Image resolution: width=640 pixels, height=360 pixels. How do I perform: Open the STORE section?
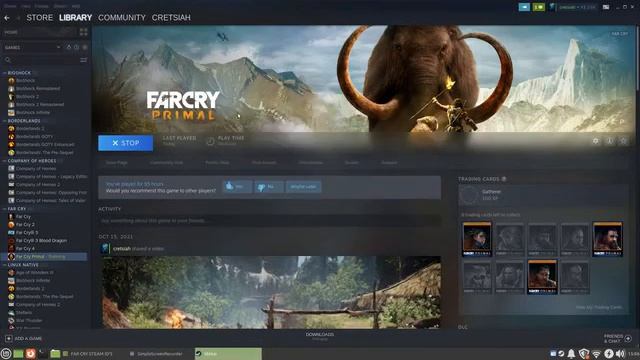[x=40, y=18]
